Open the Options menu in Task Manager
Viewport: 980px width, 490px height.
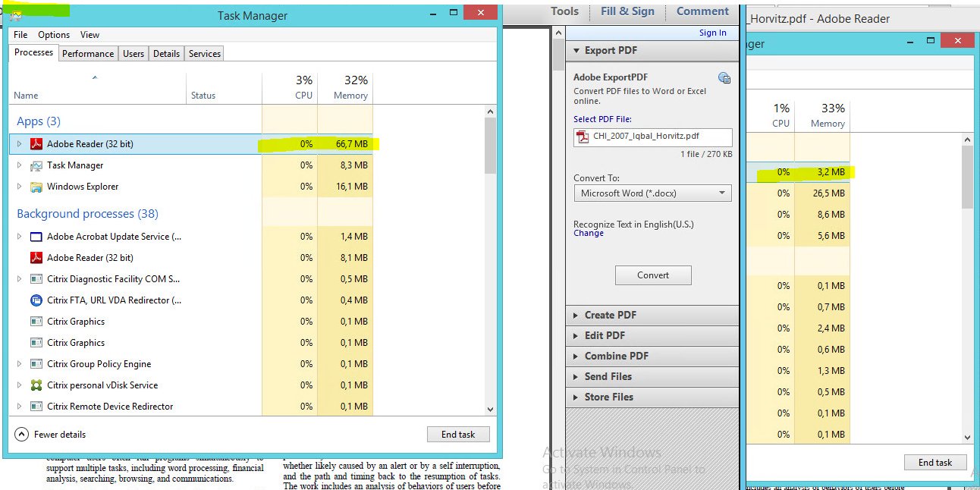(x=54, y=35)
